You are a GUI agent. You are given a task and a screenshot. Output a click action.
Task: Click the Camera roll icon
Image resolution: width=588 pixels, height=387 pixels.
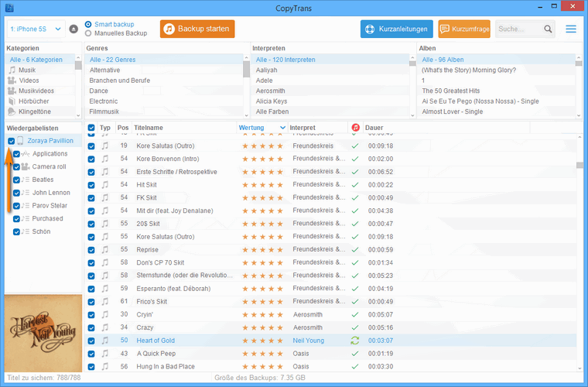click(26, 166)
